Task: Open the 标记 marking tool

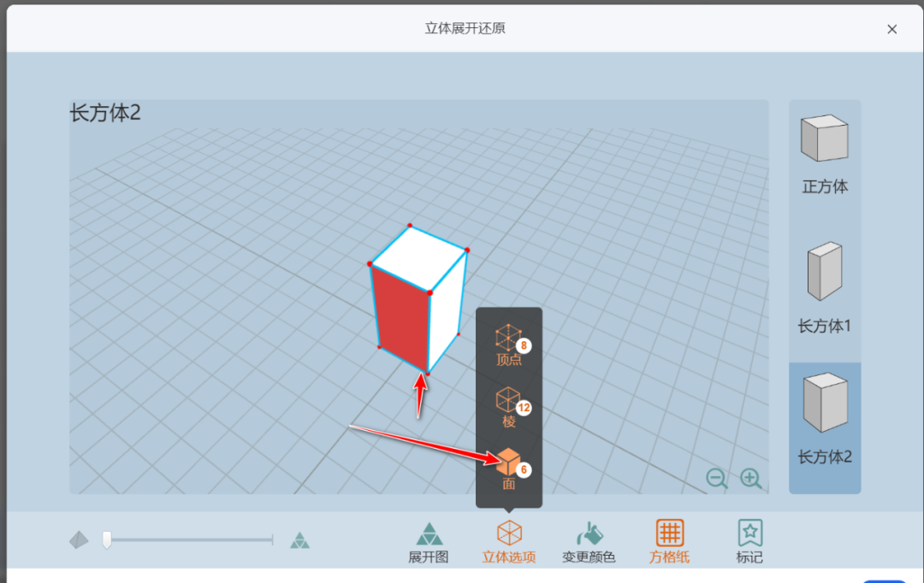Action: (749, 539)
